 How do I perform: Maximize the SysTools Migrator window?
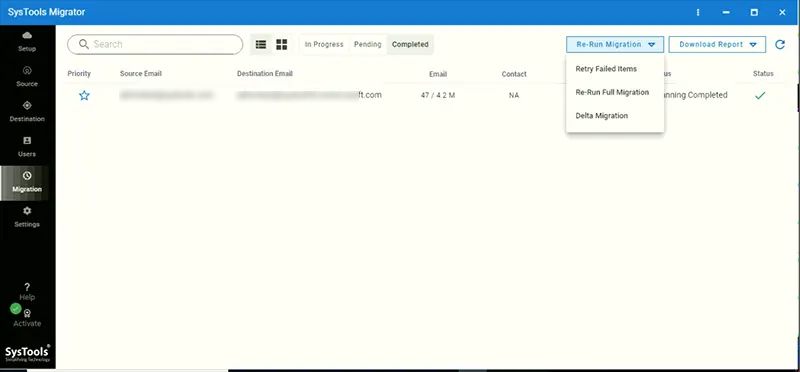point(754,12)
